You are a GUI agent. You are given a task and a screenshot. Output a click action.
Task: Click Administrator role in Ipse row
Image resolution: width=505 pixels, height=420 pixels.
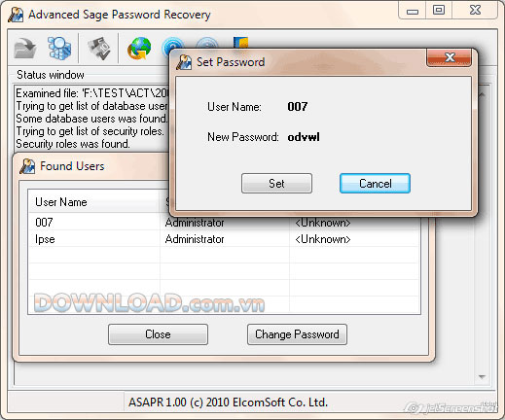click(195, 239)
